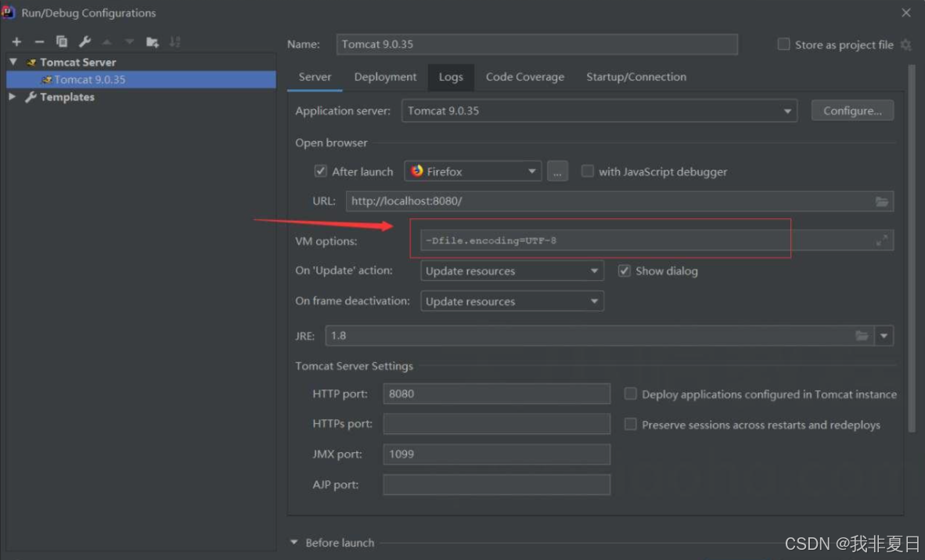Remove selected configuration with minus icon
The image size is (925, 560).
point(39,42)
